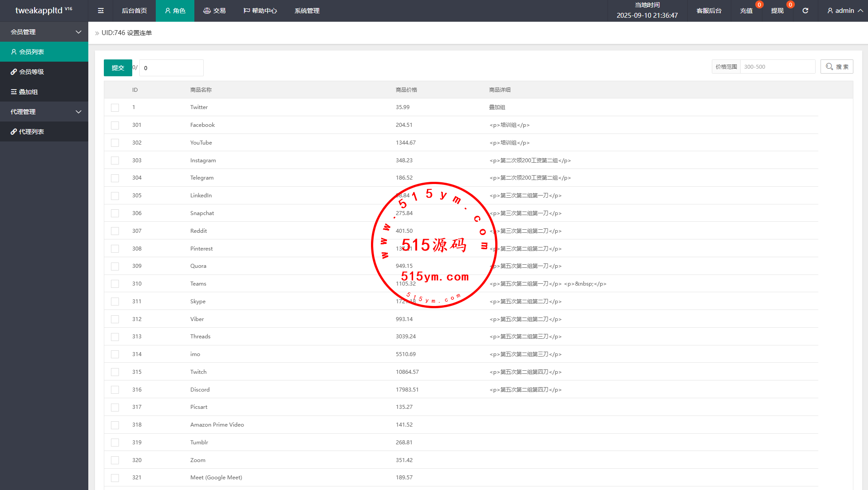Open the 客服后台 customer service link

point(709,11)
